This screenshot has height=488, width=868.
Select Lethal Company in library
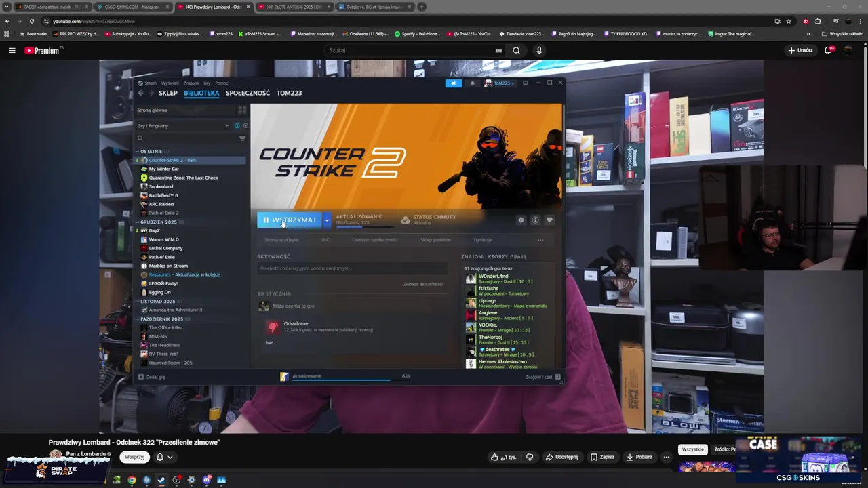point(191,248)
